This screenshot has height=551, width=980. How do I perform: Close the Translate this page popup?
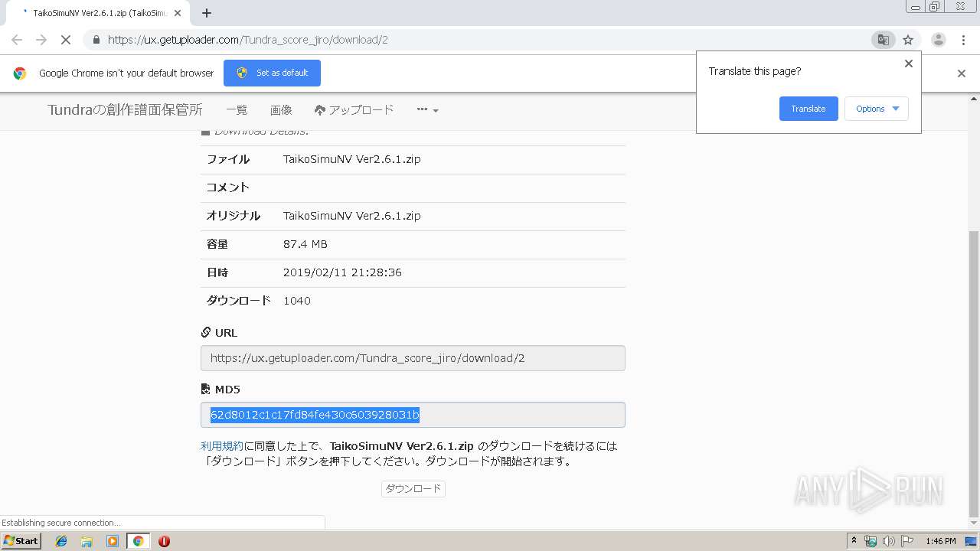909,64
